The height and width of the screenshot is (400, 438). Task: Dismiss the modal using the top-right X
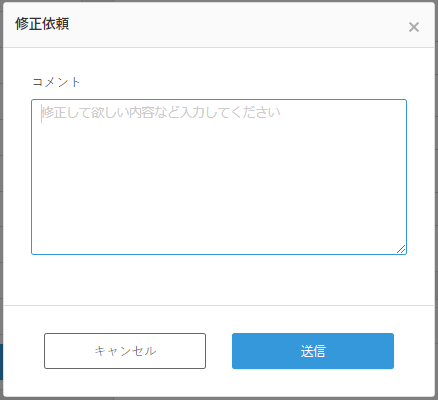click(x=414, y=27)
